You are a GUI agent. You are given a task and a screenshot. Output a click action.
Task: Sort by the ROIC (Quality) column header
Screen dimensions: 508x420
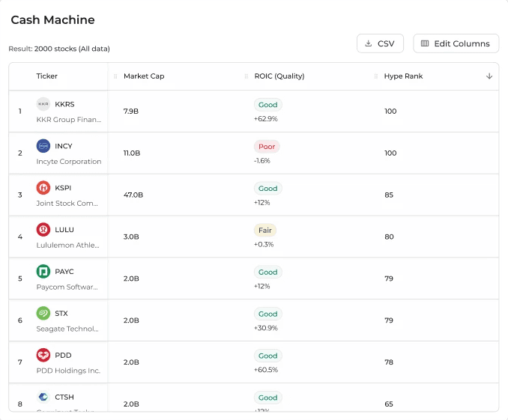tap(279, 76)
